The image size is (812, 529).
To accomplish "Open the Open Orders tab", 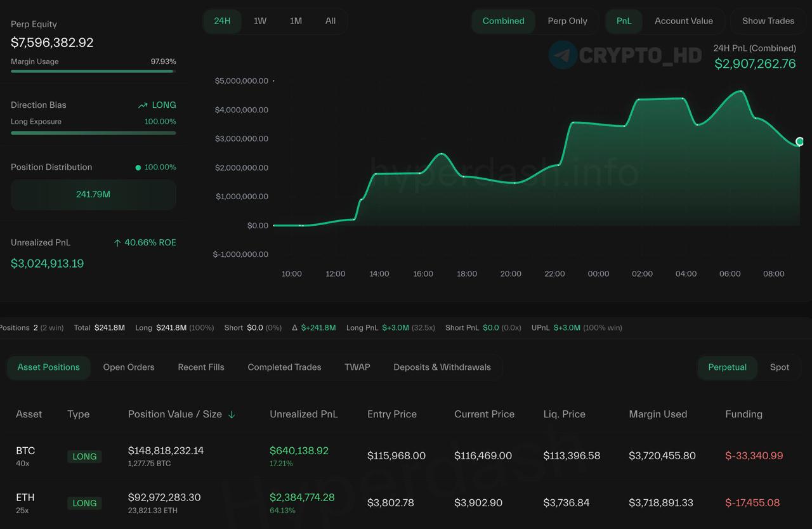I will click(x=129, y=367).
